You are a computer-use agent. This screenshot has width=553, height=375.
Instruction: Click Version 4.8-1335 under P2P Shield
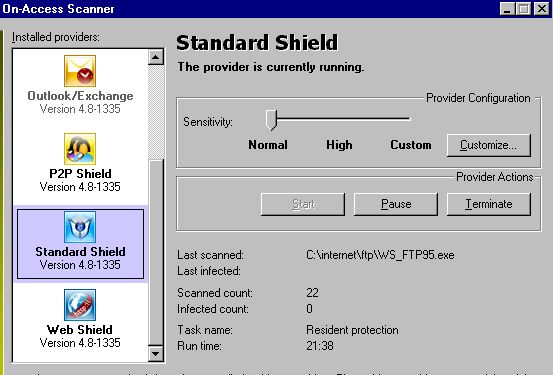(80, 187)
